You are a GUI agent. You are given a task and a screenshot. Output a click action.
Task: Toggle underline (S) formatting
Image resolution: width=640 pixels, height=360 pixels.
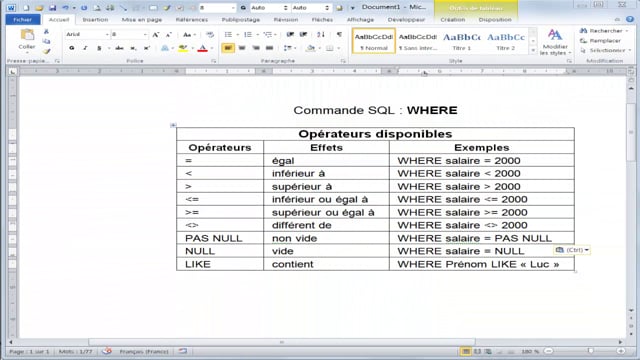(99, 48)
